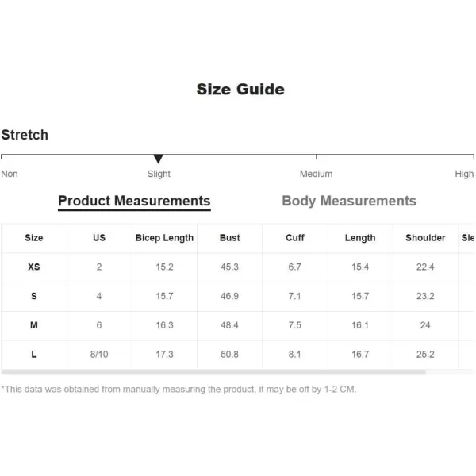Click the Non stretch label
Image resolution: width=476 pixels, height=476 pixels.
pyautogui.click(x=10, y=174)
